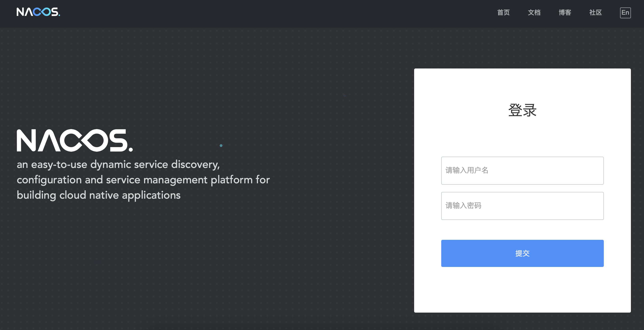Navigate to the 博客 blog section
The width and height of the screenshot is (644, 330).
[x=565, y=12]
